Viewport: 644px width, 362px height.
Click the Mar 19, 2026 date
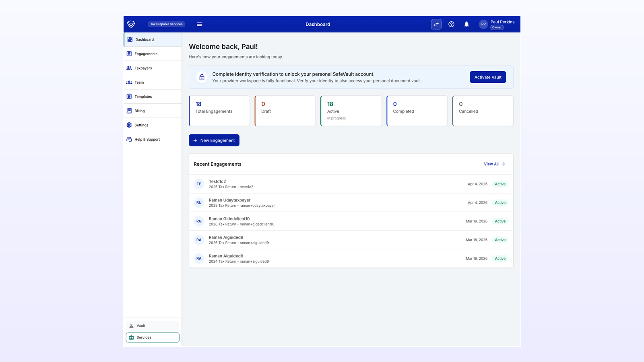(x=477, y=221)
